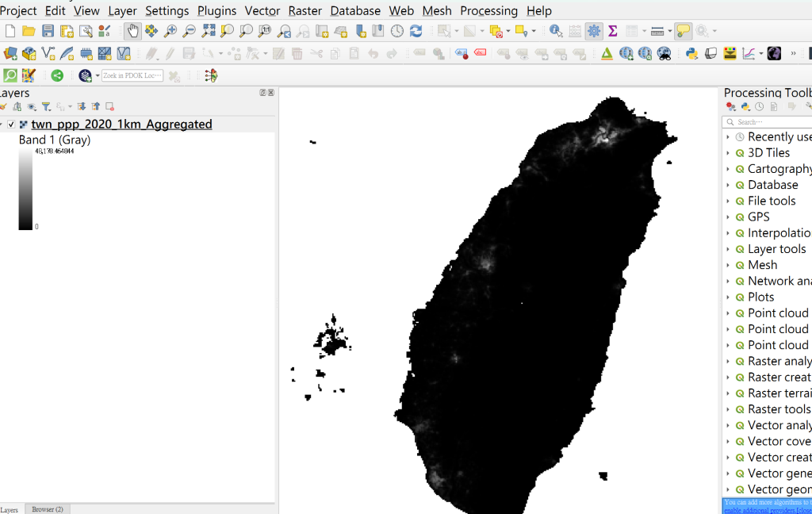
Task: Open Statistical Summary sigma icon
Action: (x=613, y=31)
